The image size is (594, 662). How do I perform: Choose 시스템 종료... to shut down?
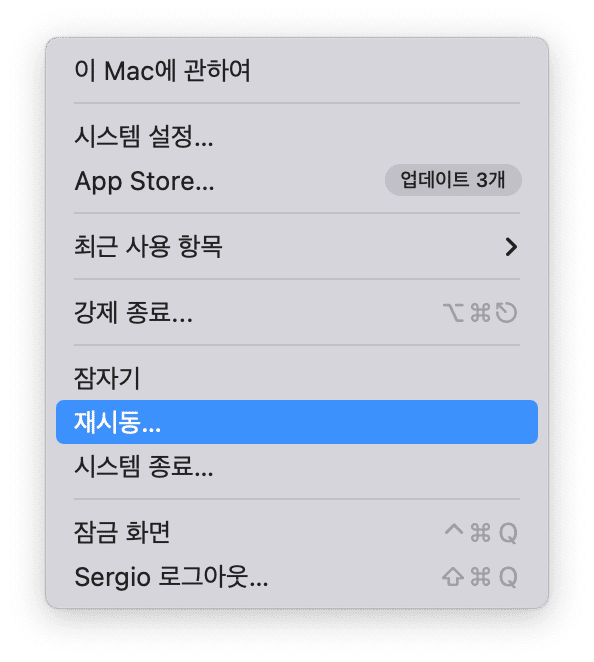(297, 466)
